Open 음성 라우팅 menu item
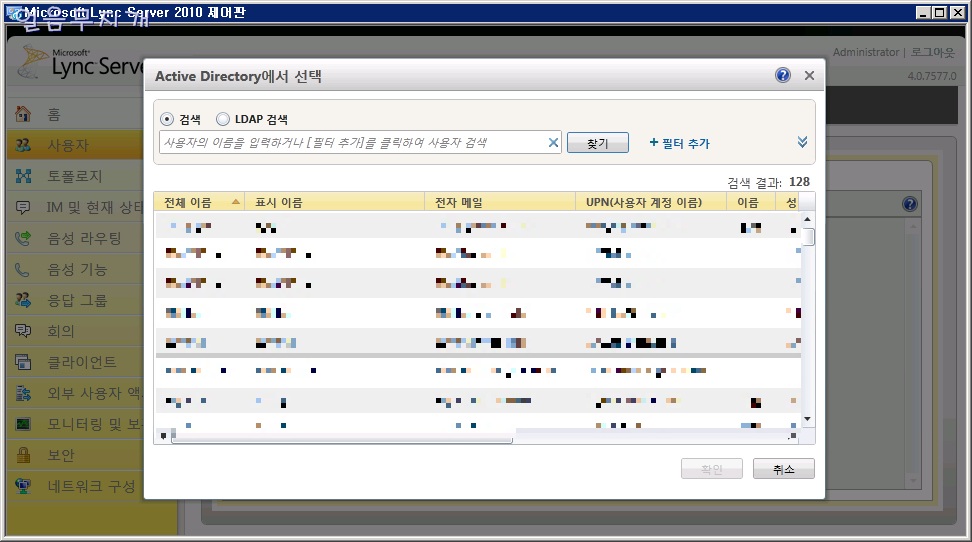 75,238
